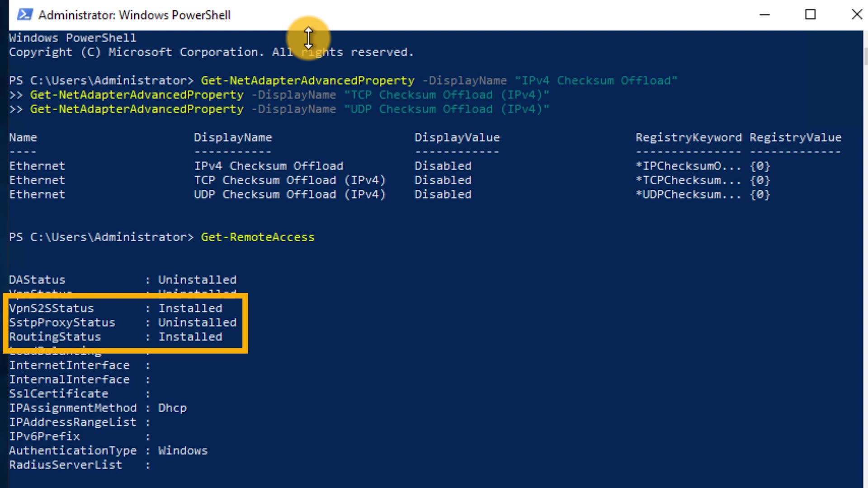The image size is (868, 488).
Task: Click the RegistryValue column header
Action: pyautogui.click(x=795, y=137)
